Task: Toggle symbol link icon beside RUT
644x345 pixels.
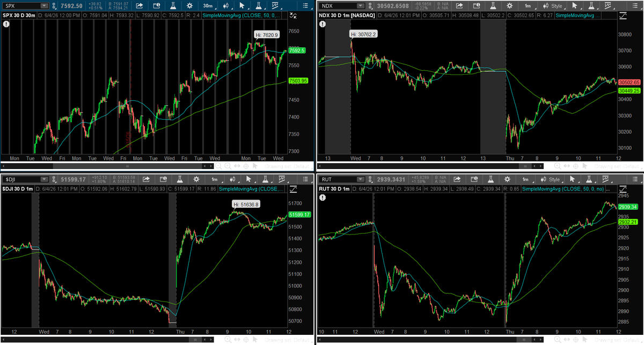Action: tap(369, 179)
